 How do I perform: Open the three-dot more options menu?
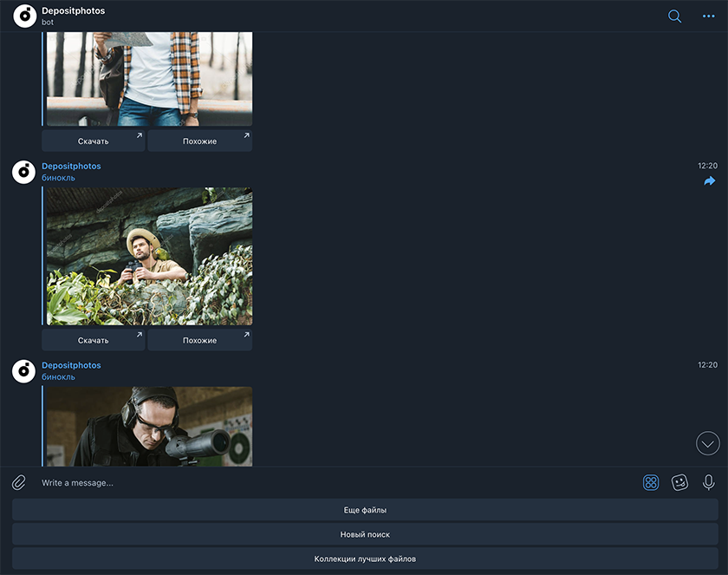[708, 16]
